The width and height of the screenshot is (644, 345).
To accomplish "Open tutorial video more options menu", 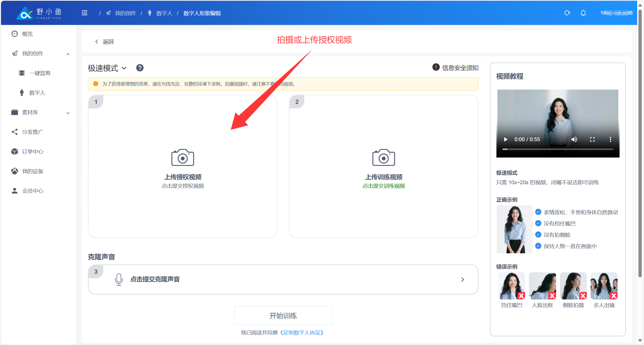I will [610, 139].
